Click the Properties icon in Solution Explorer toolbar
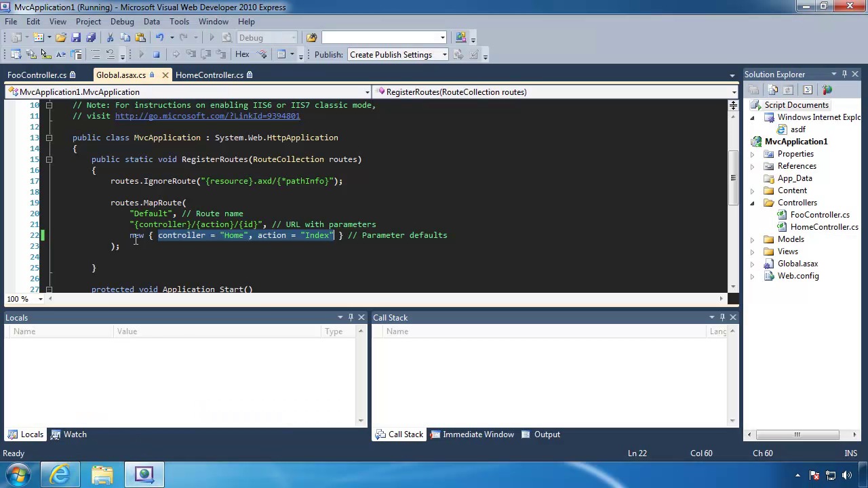The height and width of the screenshot is (488, 868). tap(753, 90)
